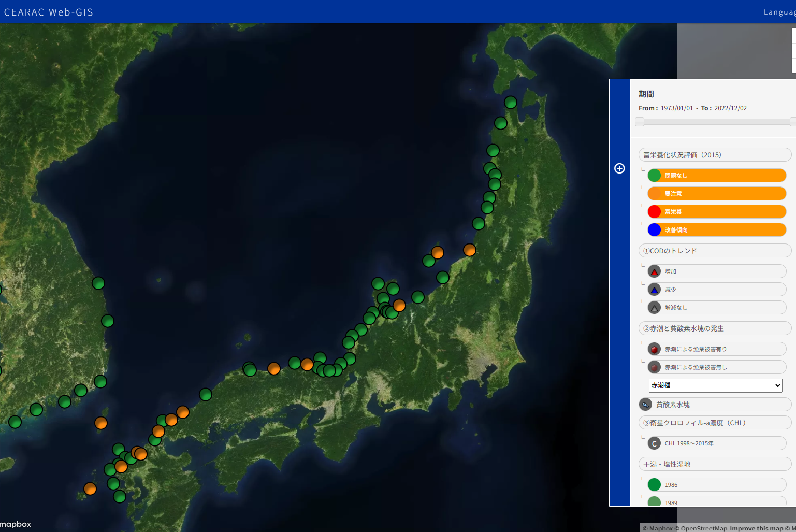Toggle the 1986 tidal flat layer

click(x=717, y=485)
